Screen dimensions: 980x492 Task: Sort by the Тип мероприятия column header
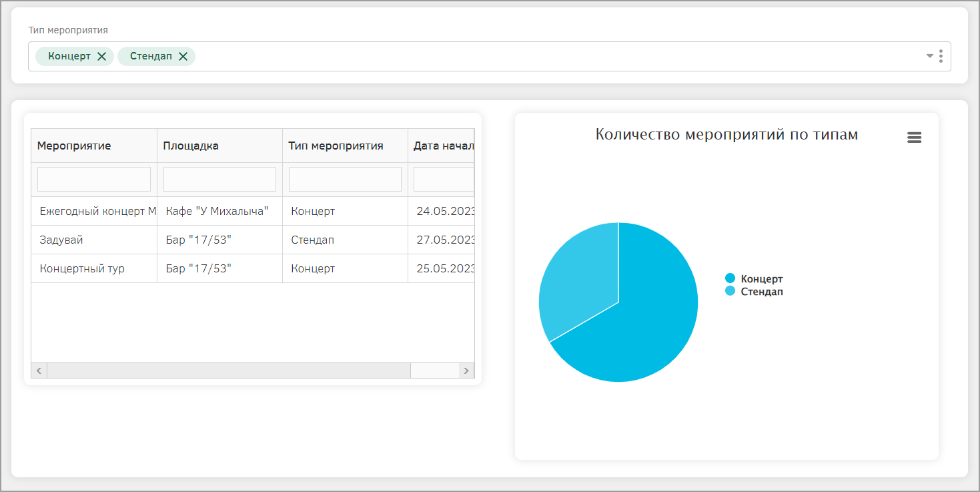pos(346,146)
